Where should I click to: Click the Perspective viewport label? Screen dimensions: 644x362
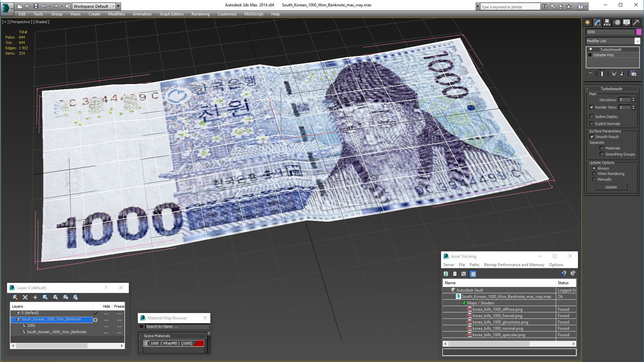(x=21, y=22)
